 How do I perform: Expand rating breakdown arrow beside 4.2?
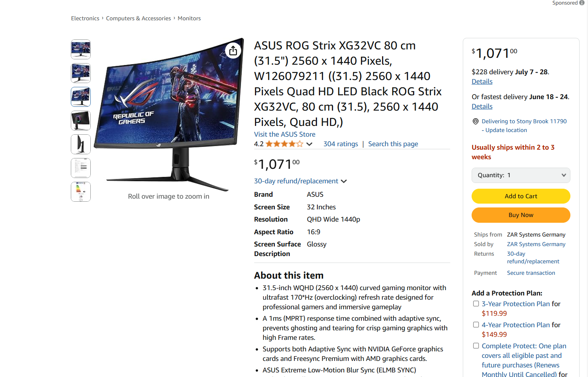pos(309,144)
